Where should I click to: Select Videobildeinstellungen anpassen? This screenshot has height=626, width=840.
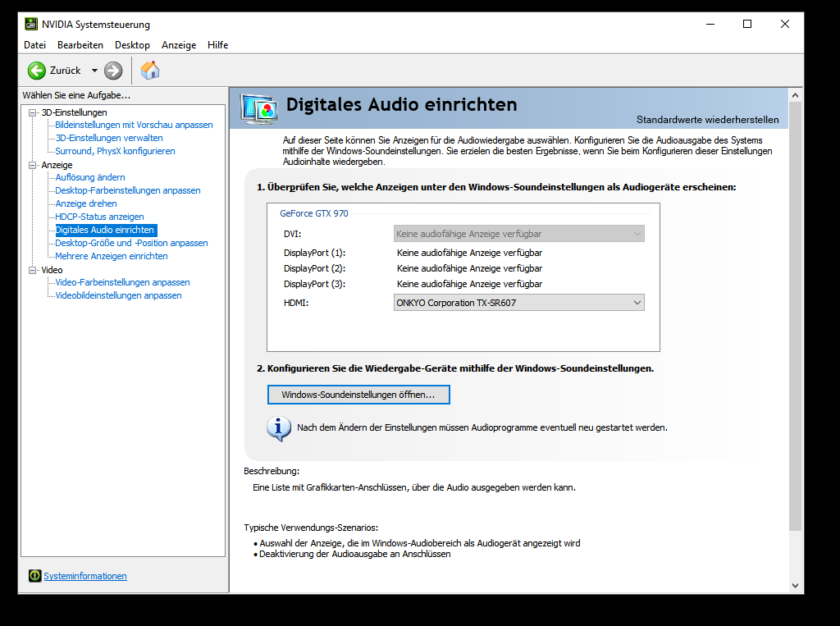point(118,295)
